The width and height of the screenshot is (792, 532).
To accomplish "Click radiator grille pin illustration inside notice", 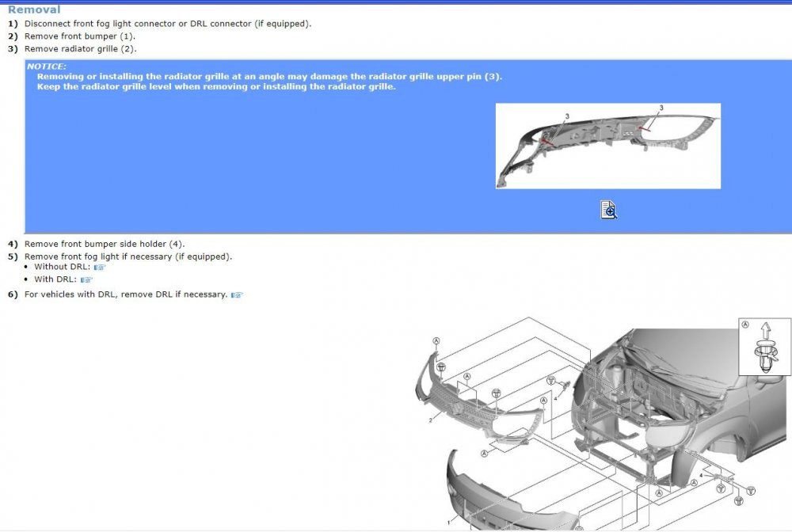I will click(608, 145).
